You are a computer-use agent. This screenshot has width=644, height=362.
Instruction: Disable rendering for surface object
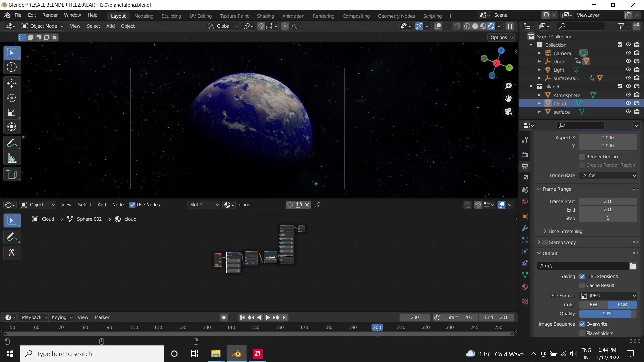(x=637, y=112)
